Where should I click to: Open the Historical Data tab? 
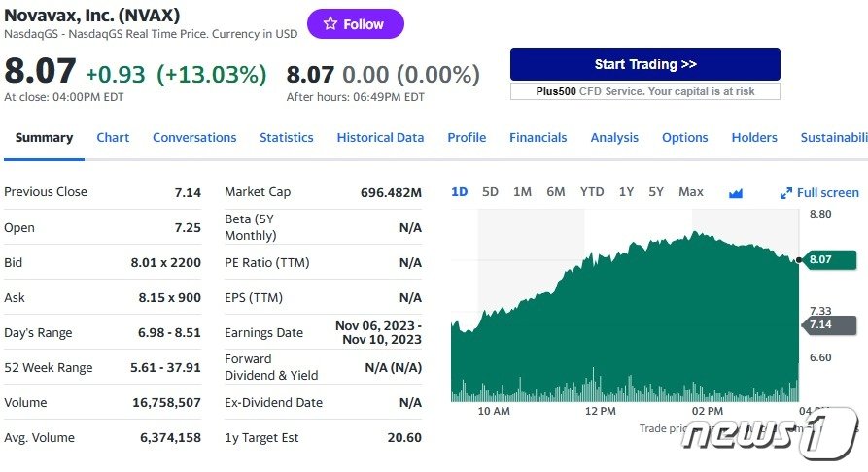tap(380, 137)
